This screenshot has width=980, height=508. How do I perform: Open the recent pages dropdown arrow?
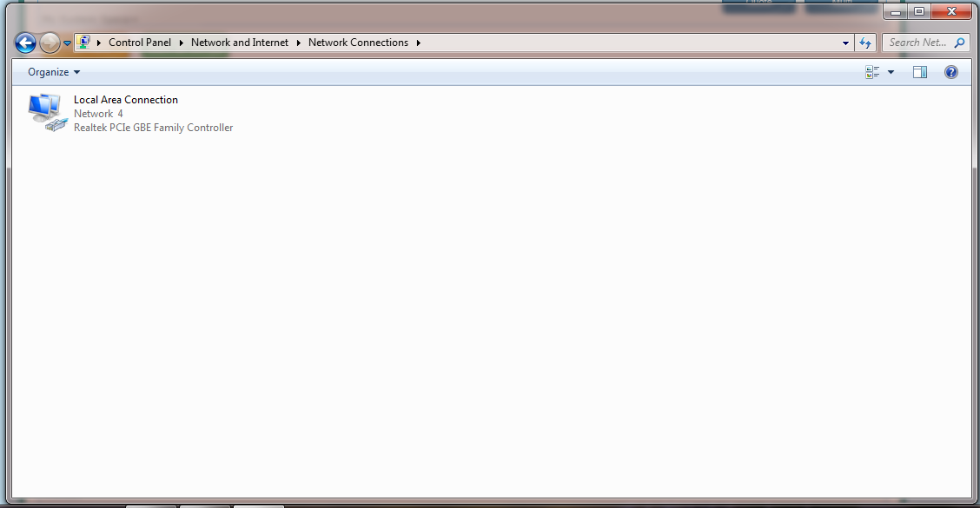(x=67, y=43)
